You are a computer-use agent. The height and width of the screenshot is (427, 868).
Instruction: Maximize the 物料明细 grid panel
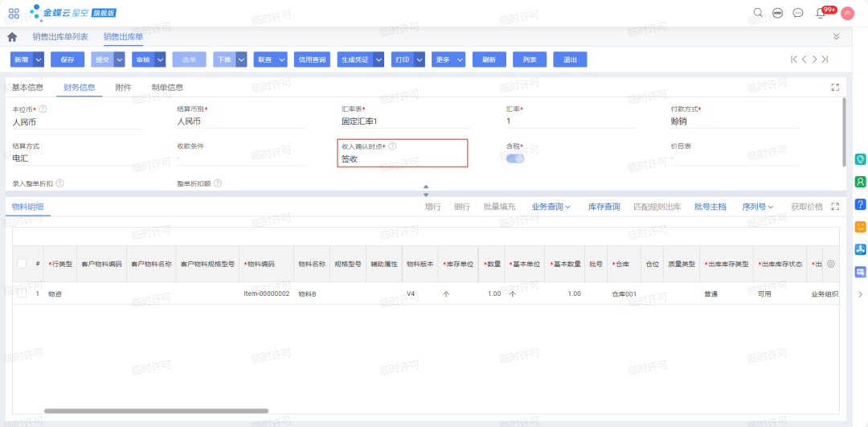click(835, 207)
